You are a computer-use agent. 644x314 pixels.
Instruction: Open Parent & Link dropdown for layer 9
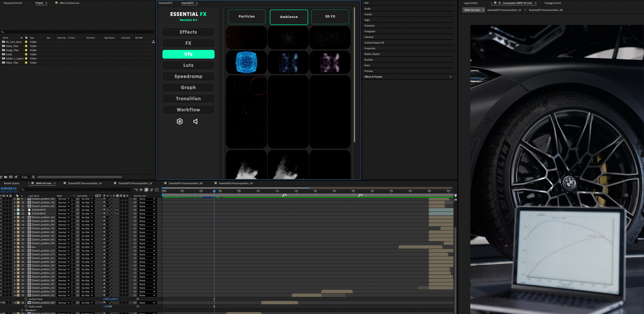(x=147, y=199)
